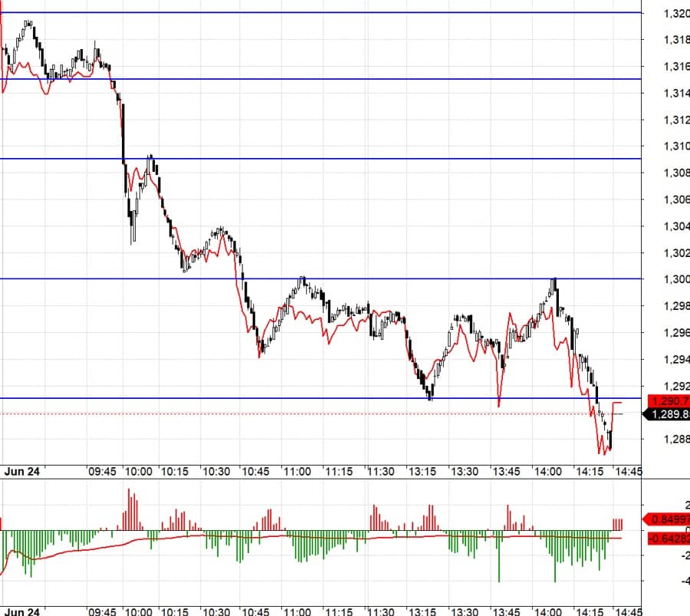The width and height of the screenshot is (690, 616).
Task: Click 11:00 on the price chart time axis
Action: click(x=297, y=472)
